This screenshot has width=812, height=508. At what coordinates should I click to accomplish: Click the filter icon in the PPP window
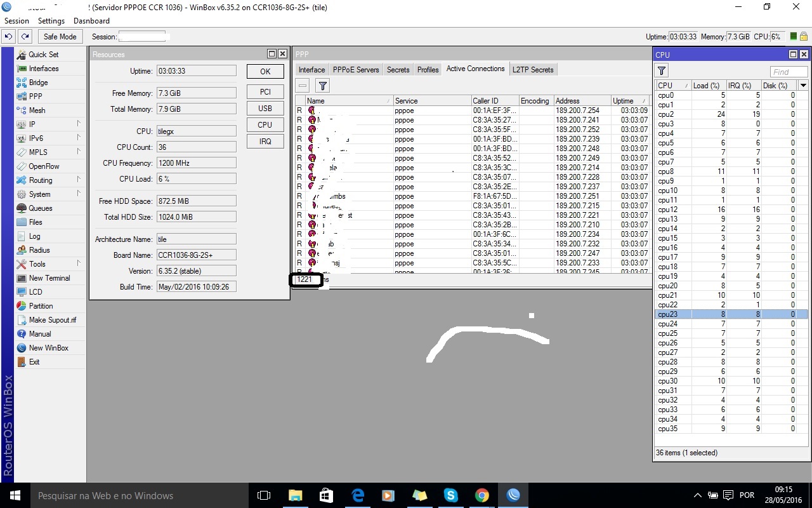pyautogui.click(x=322, y=86)
